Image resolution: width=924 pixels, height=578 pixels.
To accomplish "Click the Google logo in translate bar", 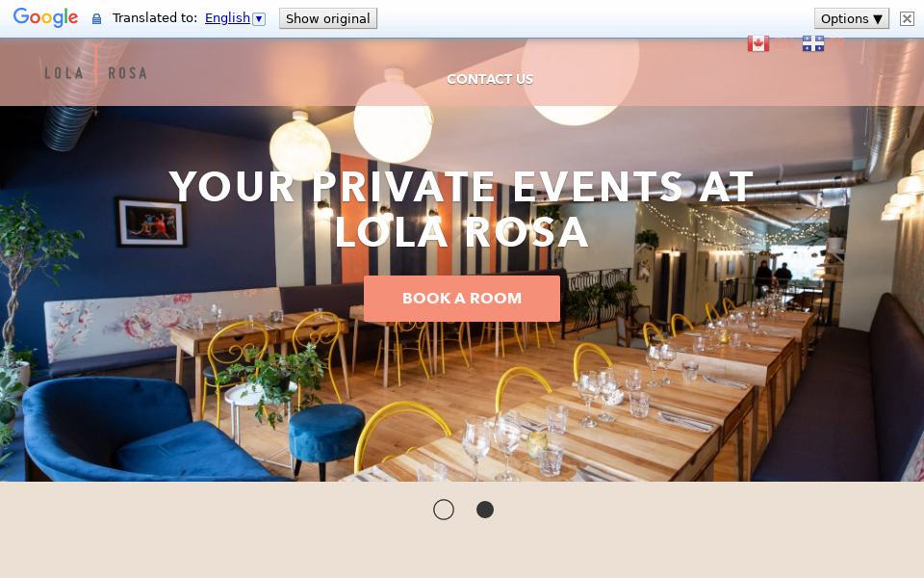I will tap(45, 17).
